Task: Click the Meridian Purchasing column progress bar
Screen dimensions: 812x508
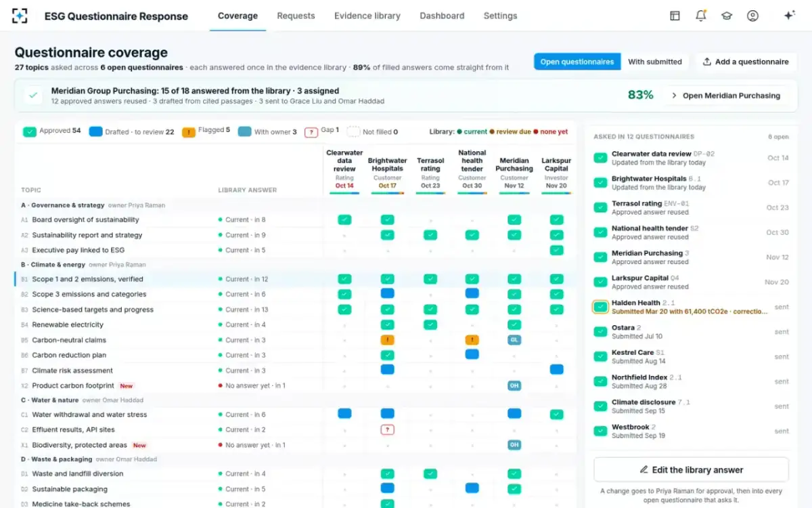Action: click(514, 193)
